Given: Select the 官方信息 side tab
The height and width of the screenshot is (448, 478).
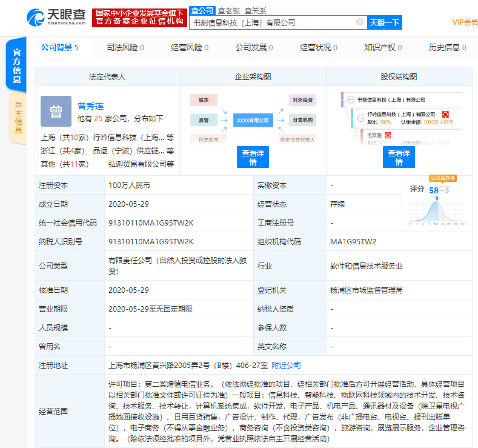Looking at the screenshot, I should 16,65.
